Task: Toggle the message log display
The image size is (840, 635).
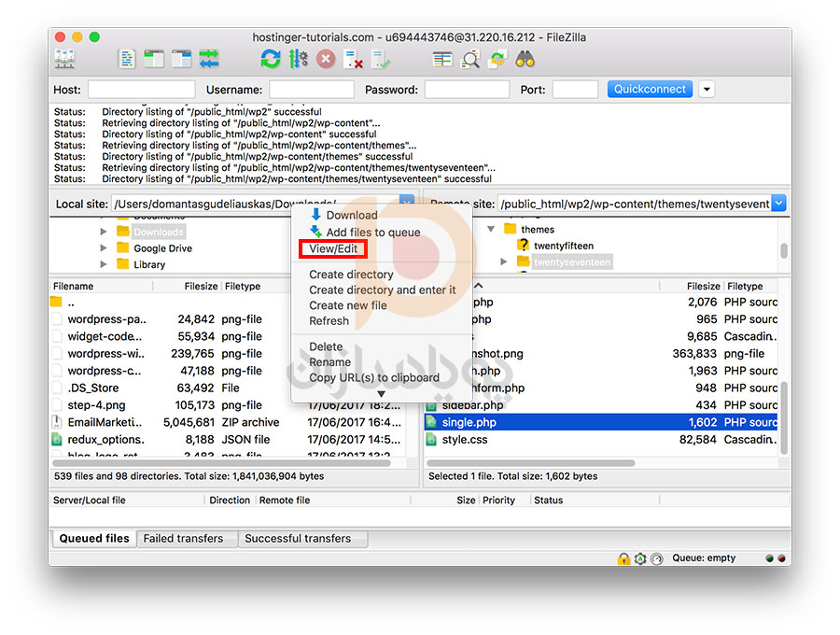Action: pyautogui.click(x=127, y=59)
